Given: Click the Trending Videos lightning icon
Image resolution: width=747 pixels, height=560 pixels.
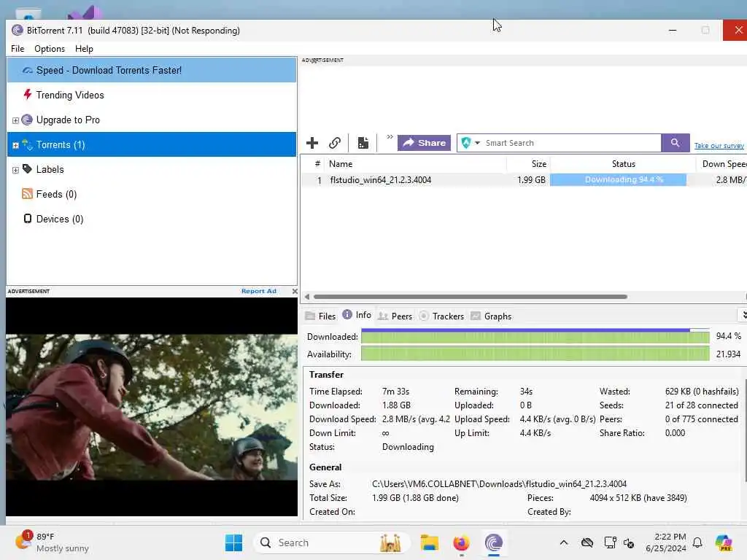Looking at the screenshot, I should (x=28, y=94).
